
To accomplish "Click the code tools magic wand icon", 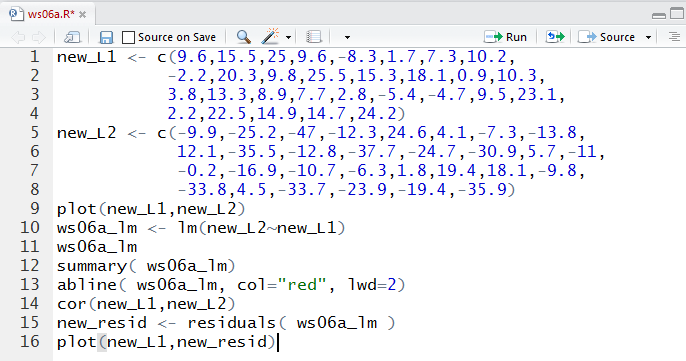I will click(270, 36).
